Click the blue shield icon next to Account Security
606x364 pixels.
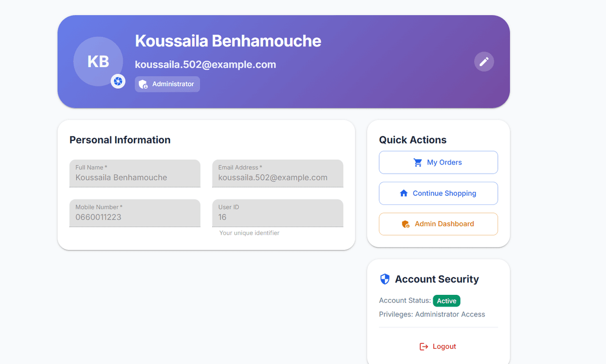[x=384, y=279]
